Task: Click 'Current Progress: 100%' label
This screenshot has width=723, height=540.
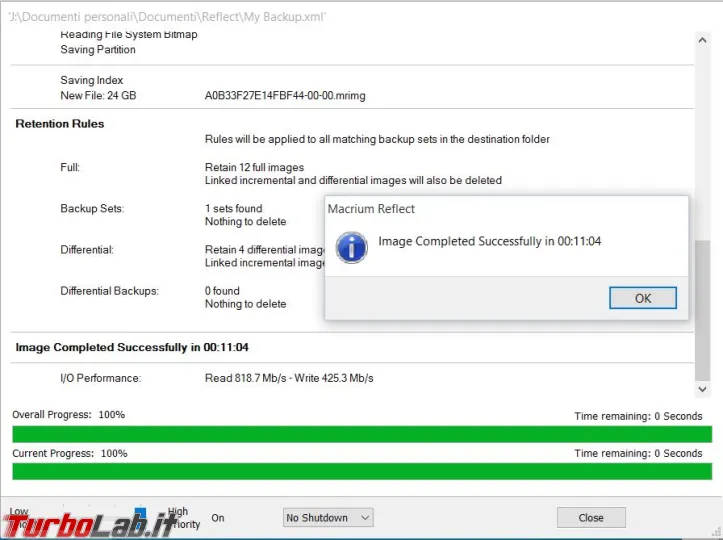Action: [70, 453]
